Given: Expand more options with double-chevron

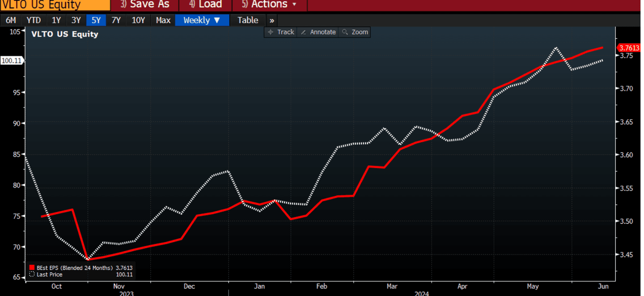Looking at the screenshot, I should click(x=272, y=20).
